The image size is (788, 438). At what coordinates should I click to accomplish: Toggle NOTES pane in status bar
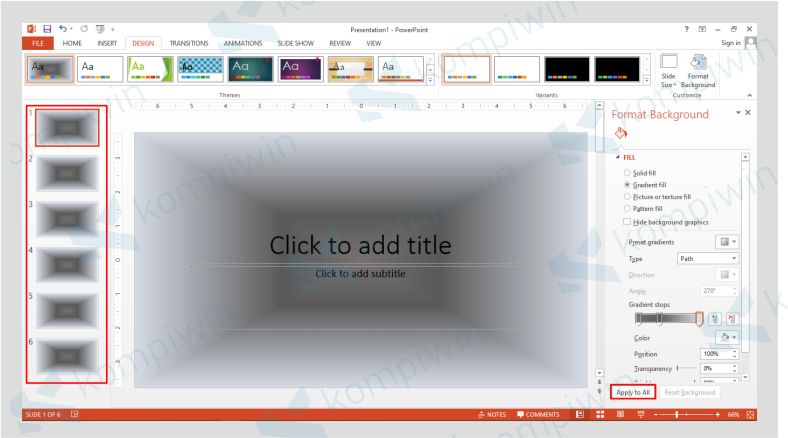click(492, 414)
